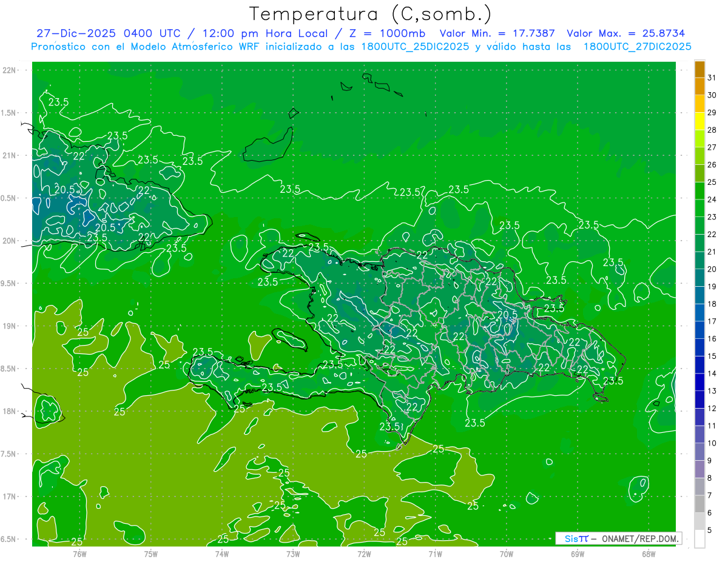Click the color scale tick label 8
728x562 pixels.
tap(710, 478)
